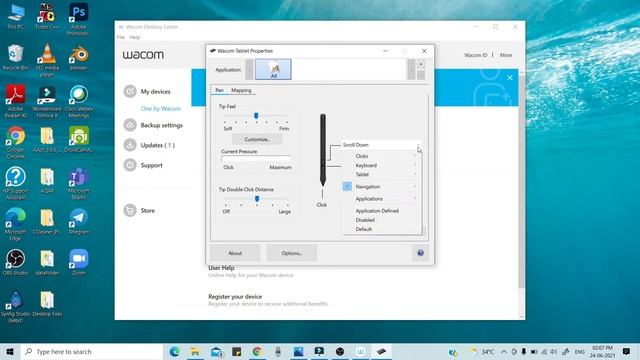The width and height of the screenshot is (640, 360).
Task: Open datafolder on the desktop
Action: pos(47,262)
